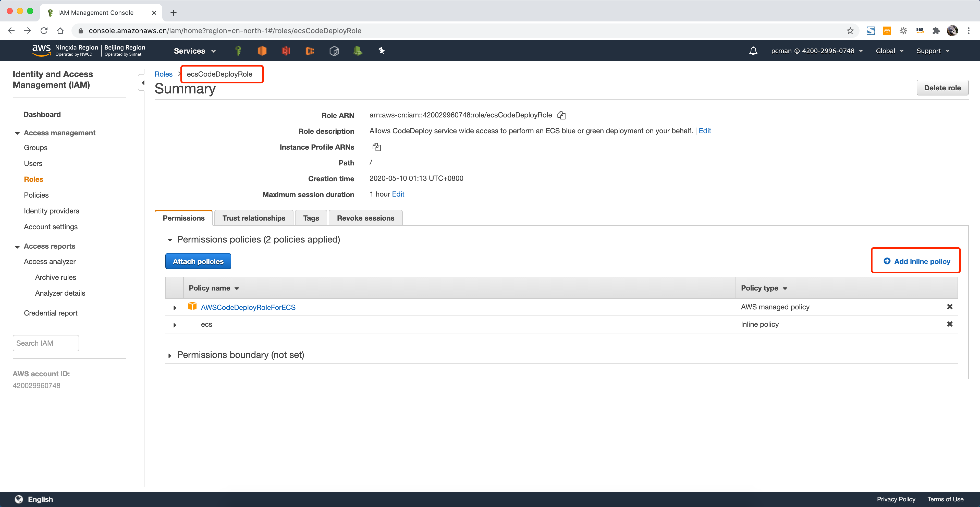Copy the Role ARN to clipboard
Screen dimensions: 980x507
[x=561, y=115]
